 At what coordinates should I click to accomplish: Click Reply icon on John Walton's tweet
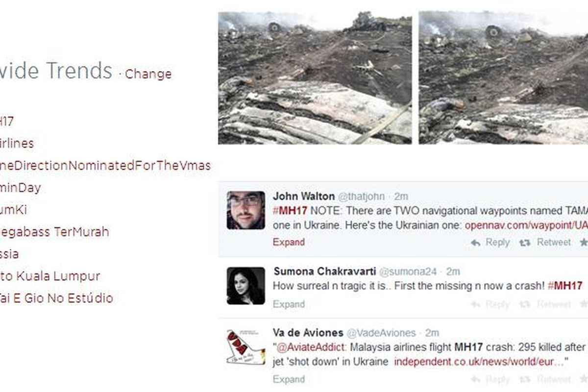click(475, 243)
